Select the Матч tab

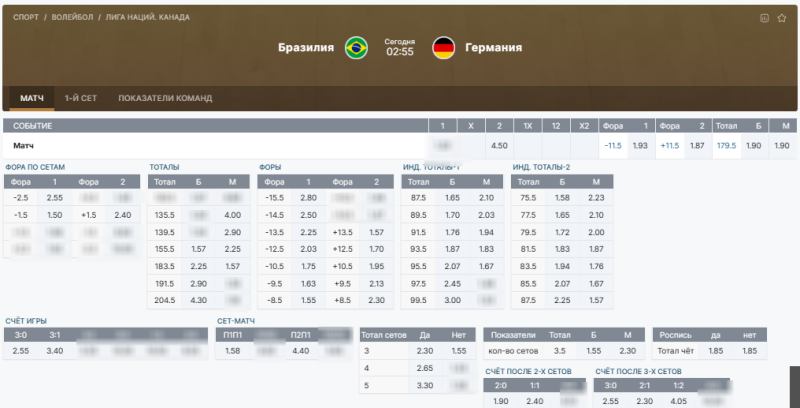click(x=33, y=98)
